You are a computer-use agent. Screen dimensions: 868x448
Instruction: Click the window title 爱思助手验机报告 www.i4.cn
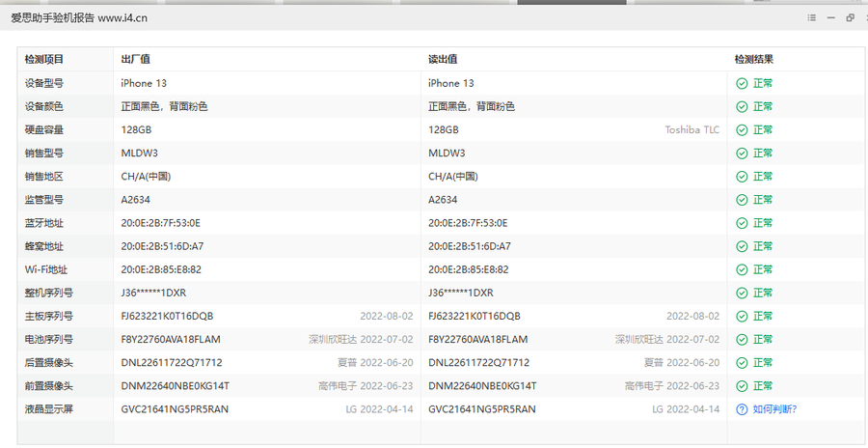point(79,17)
